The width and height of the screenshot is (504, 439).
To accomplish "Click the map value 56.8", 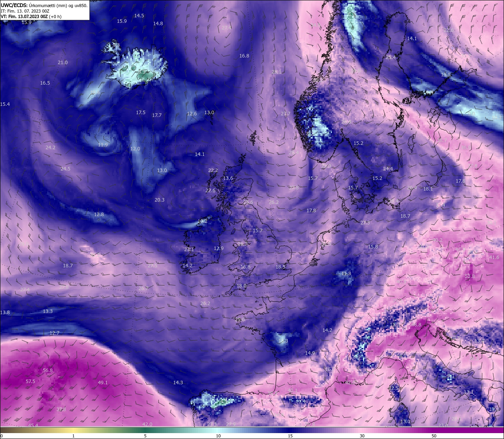I will [x=48, y=370].
